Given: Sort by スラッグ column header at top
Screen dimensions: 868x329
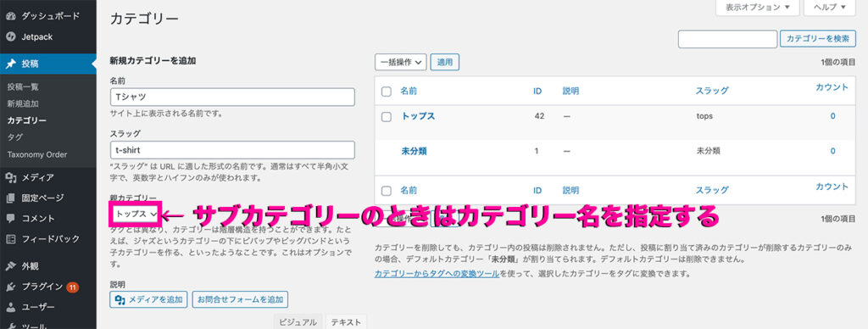Looking at the screenshot, I should pyautogui.click(x=712, y=91).
